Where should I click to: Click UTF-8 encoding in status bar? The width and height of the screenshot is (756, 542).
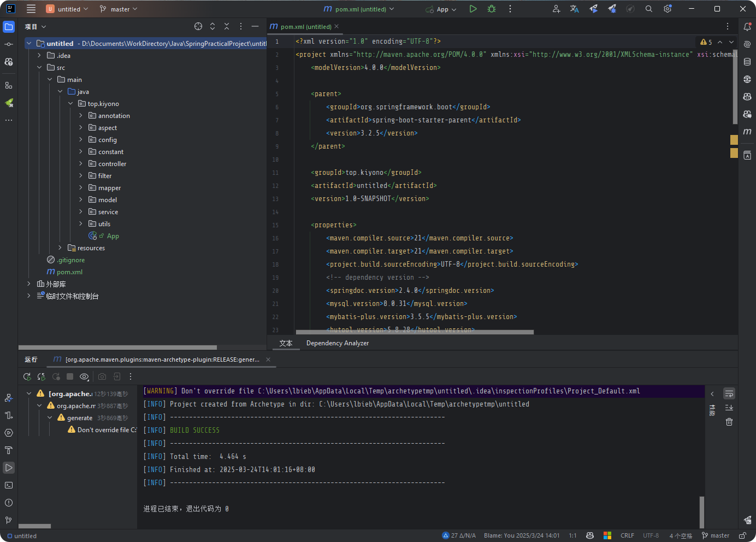point(651,535)
